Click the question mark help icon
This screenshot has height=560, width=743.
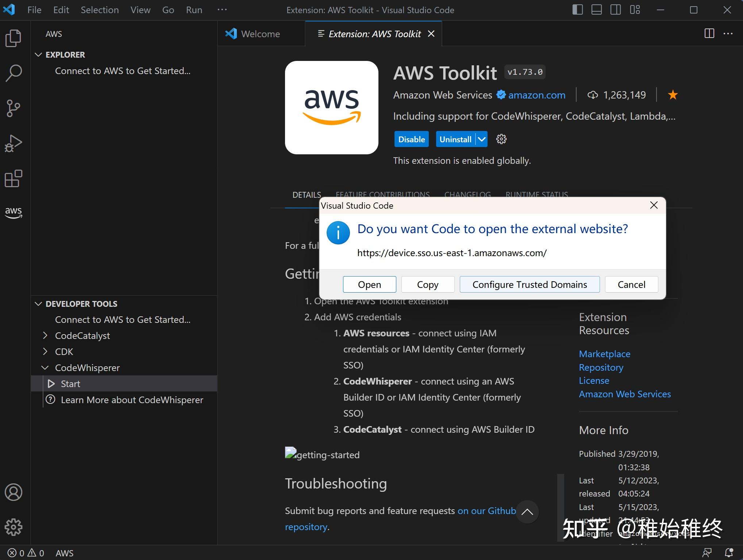coord(51,399)
